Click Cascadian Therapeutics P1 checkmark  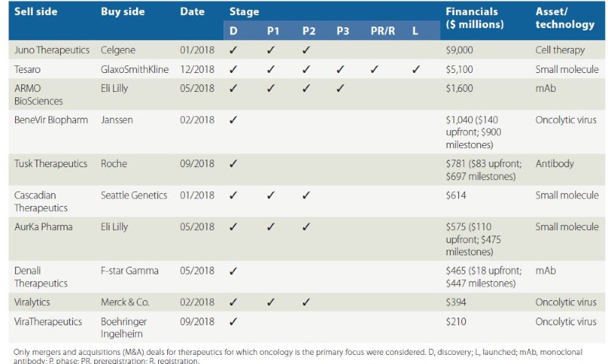point(271,195)
